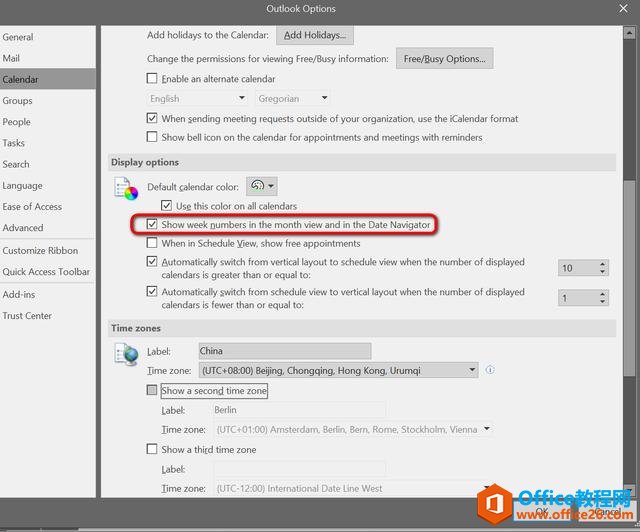The image size is (640, 532).
Task: Decrease the value 10 calendars spinner
Action: coord(602,272)
